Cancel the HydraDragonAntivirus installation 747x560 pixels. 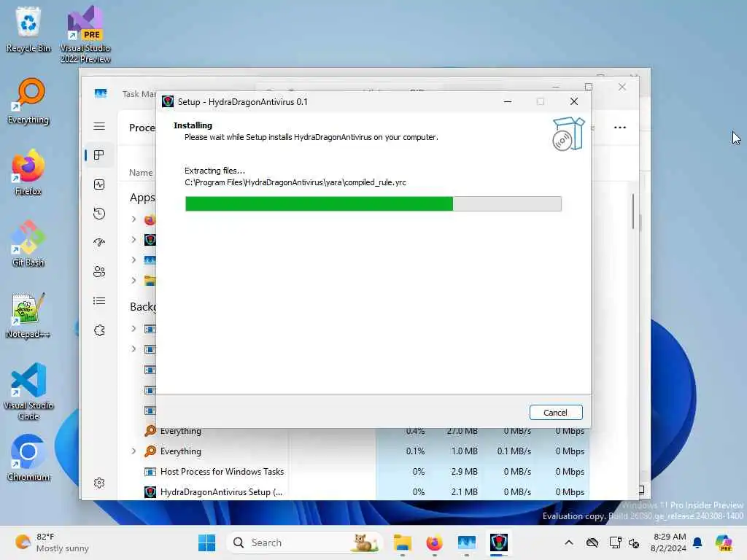555,413
